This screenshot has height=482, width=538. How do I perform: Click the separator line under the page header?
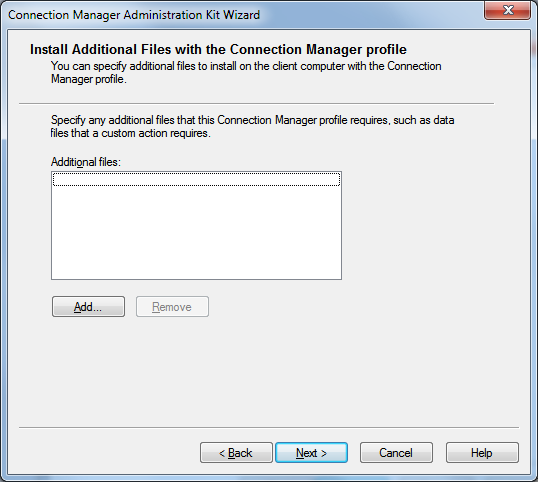pos(256,103)
